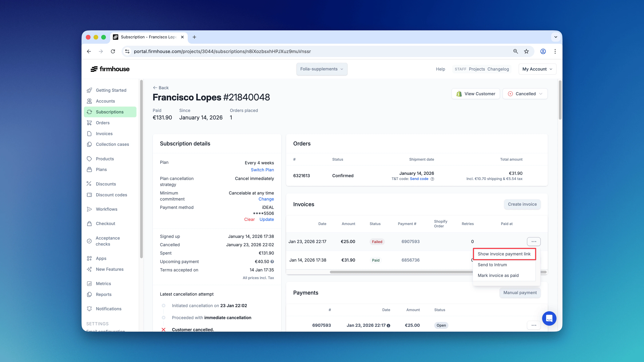Click the ellipsis menu on the failed invoice
The image size is (644, 362).
(534, 241)
